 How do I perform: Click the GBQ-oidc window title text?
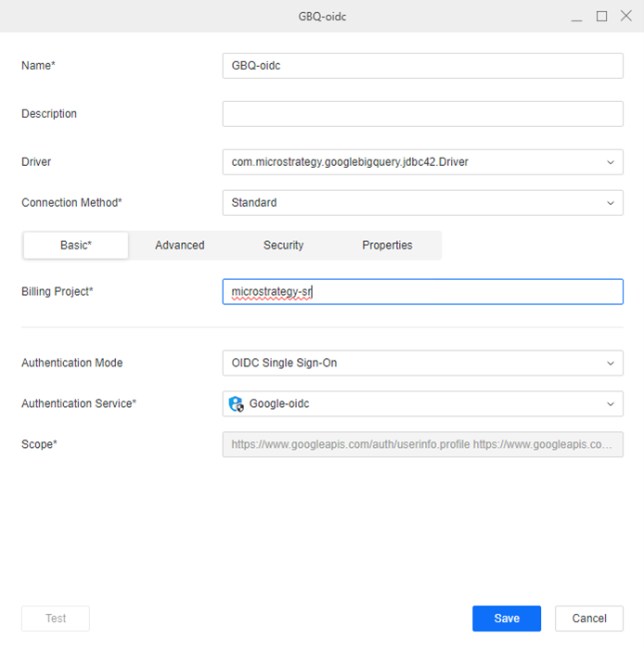coord(321,16)
